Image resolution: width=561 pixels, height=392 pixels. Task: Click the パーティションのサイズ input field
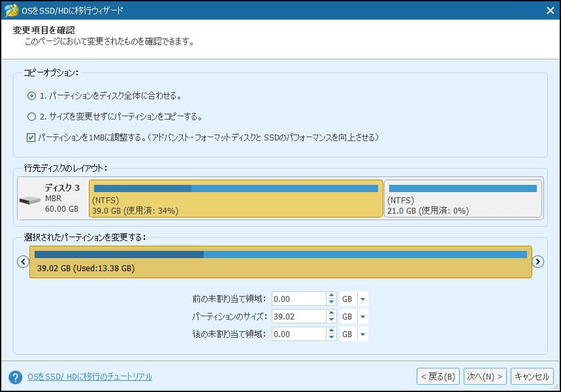click(x=300, y=316)
